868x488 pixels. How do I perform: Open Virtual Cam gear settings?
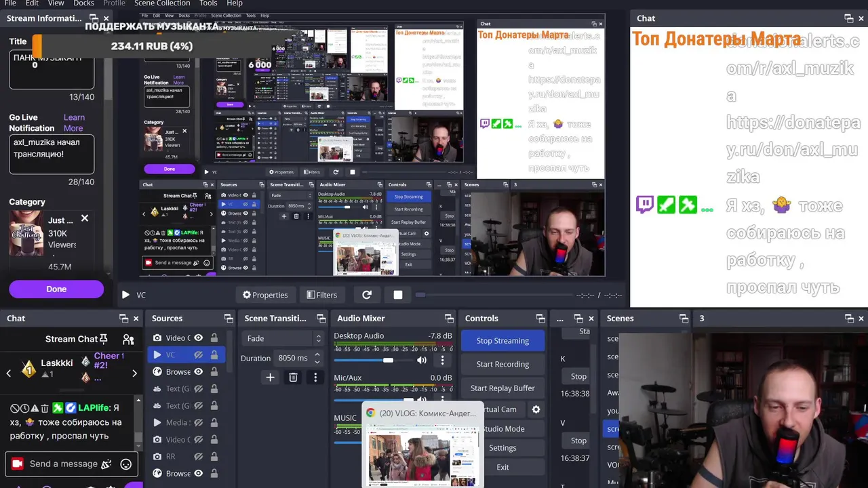pos(536,409)
